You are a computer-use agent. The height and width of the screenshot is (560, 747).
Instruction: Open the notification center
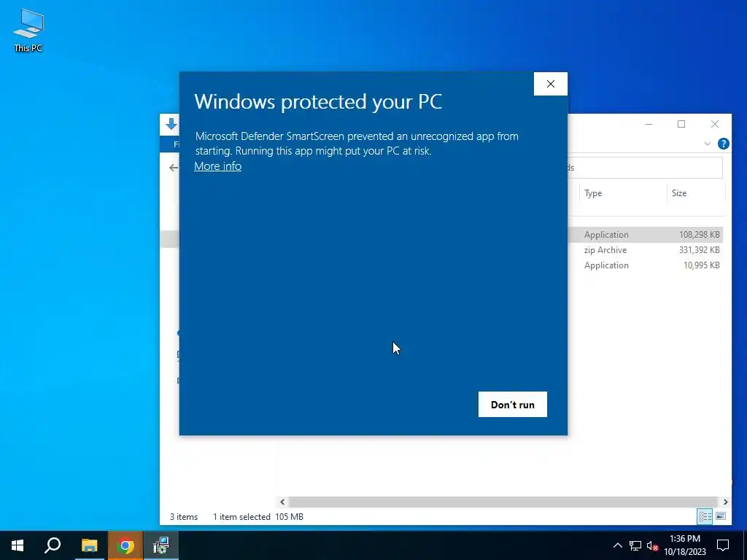point(723,545)
